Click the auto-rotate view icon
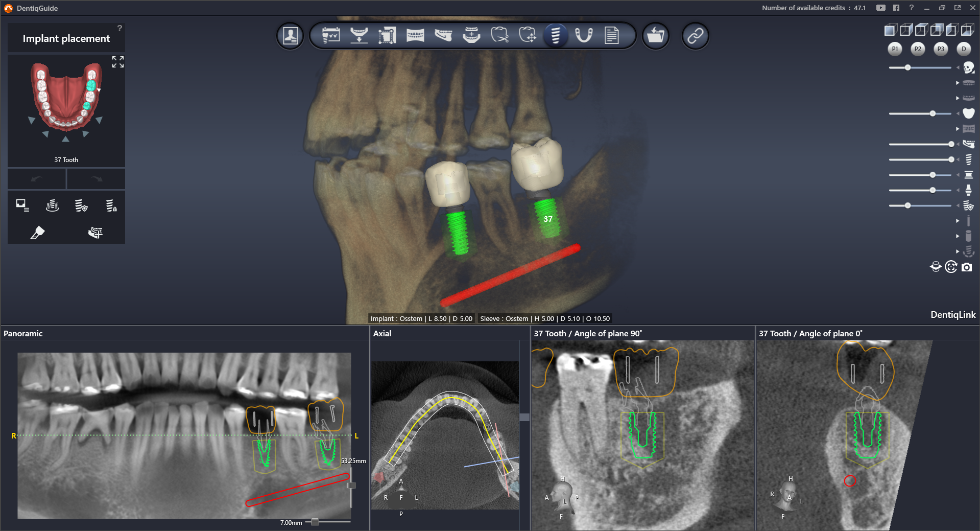The width and height of the screenshot is (980, 531). pos(951,267)
